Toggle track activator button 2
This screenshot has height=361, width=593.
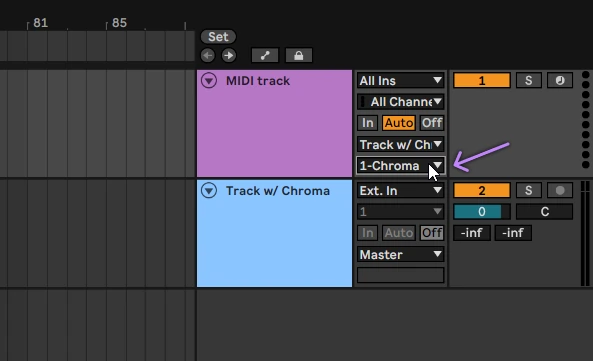[482, 191]
